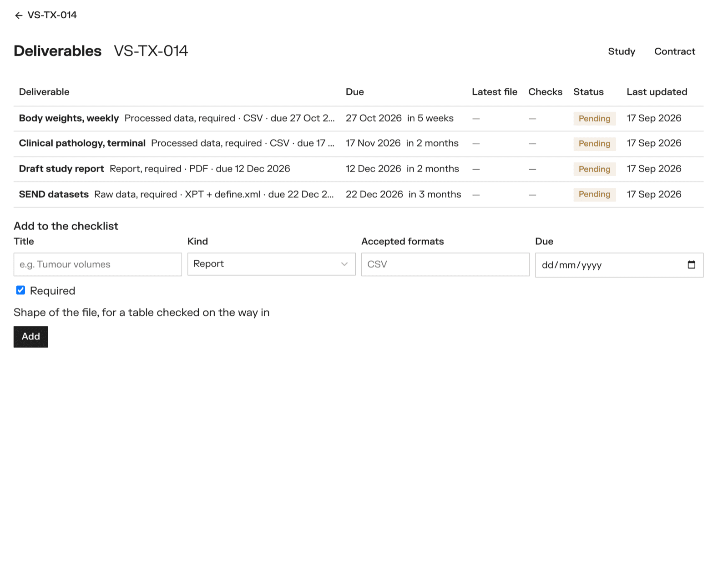728x566 pixels.
Task: Click 'Shape of the file' description text
Action: point(142,313)
